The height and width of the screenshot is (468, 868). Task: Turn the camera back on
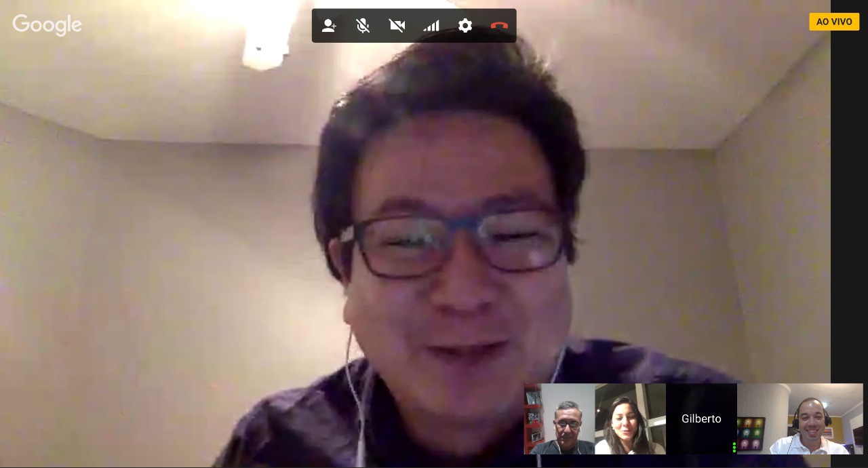[397, 26]
